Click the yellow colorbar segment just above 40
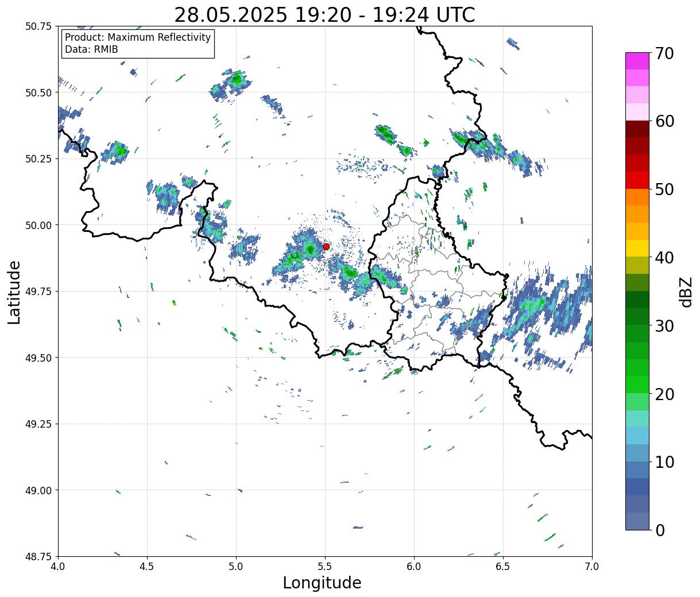Image resolution: width=700 pixels, height=597 pixels. [x=637, y=248]
